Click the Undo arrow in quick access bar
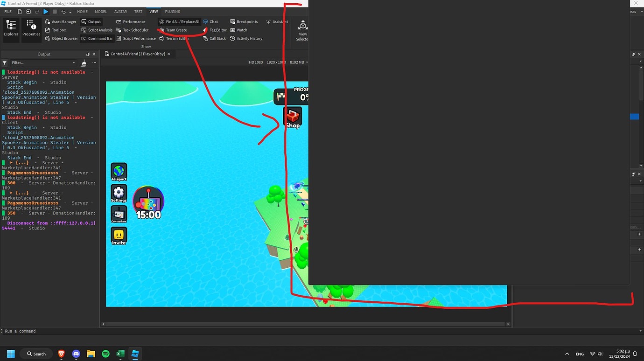 pyautogui.click(x=63, y=12)
